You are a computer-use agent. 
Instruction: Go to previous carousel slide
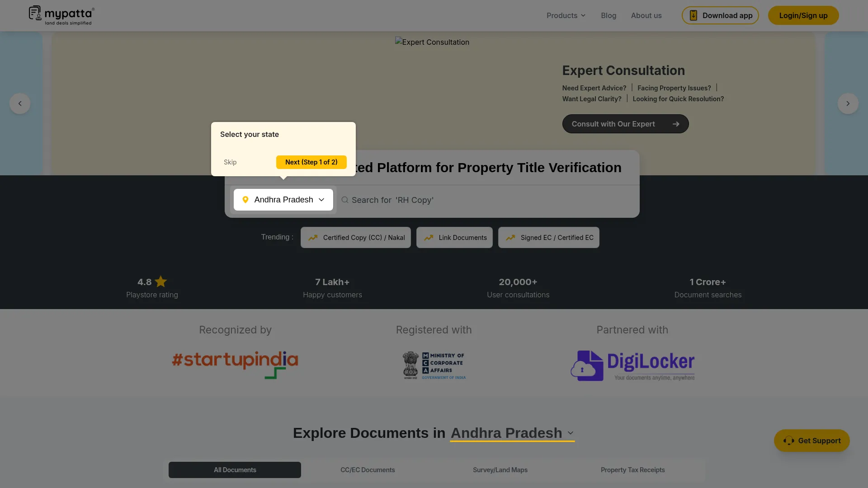20,103
